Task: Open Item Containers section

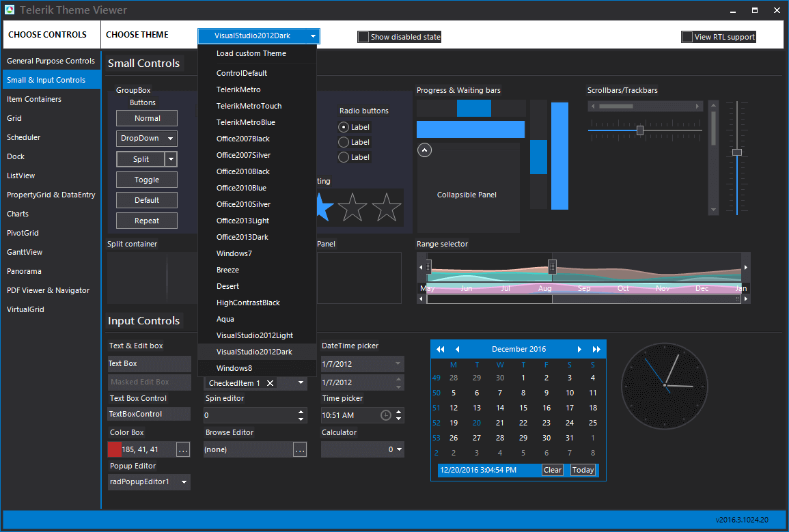Action: tap(51, 99)
